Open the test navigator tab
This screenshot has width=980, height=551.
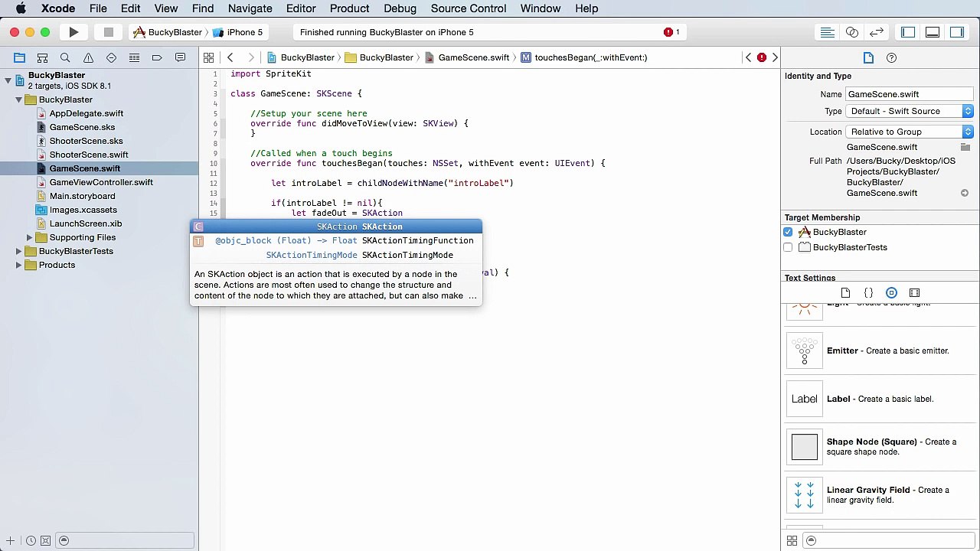[x=111, y=57]
